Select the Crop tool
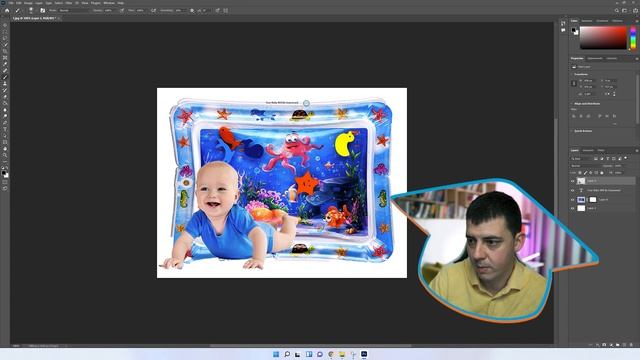The width and height of the screenshot is (640, 360). click(5, 51)
